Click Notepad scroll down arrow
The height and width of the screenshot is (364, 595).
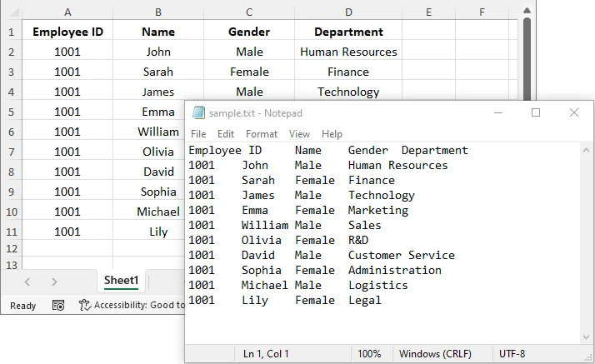click(x=586, y=337)
